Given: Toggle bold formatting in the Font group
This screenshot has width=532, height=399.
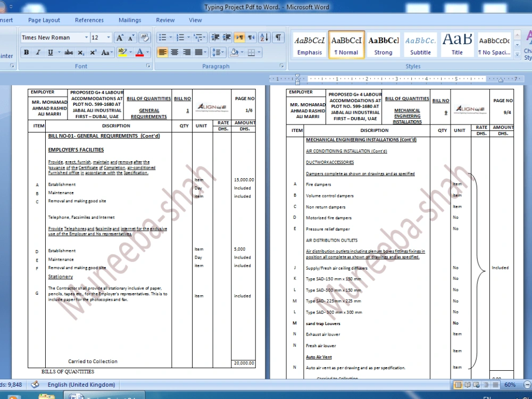Looking at the screenshot, I should point(26,53).
